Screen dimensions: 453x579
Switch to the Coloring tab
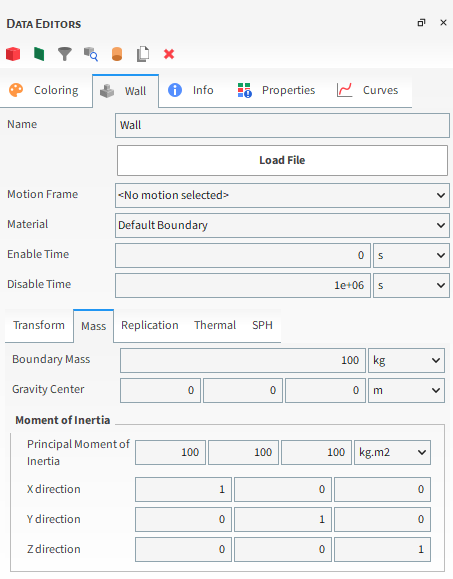coord(45,90)
